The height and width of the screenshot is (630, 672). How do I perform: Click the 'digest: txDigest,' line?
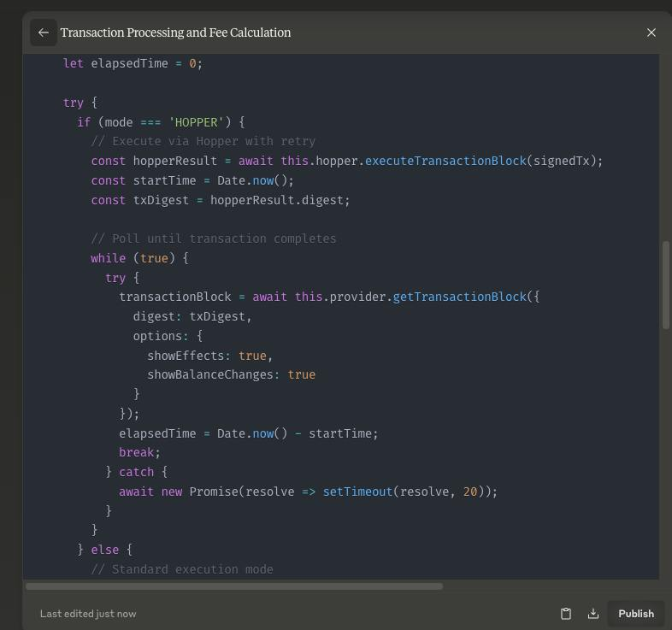(x=192, y=316)
